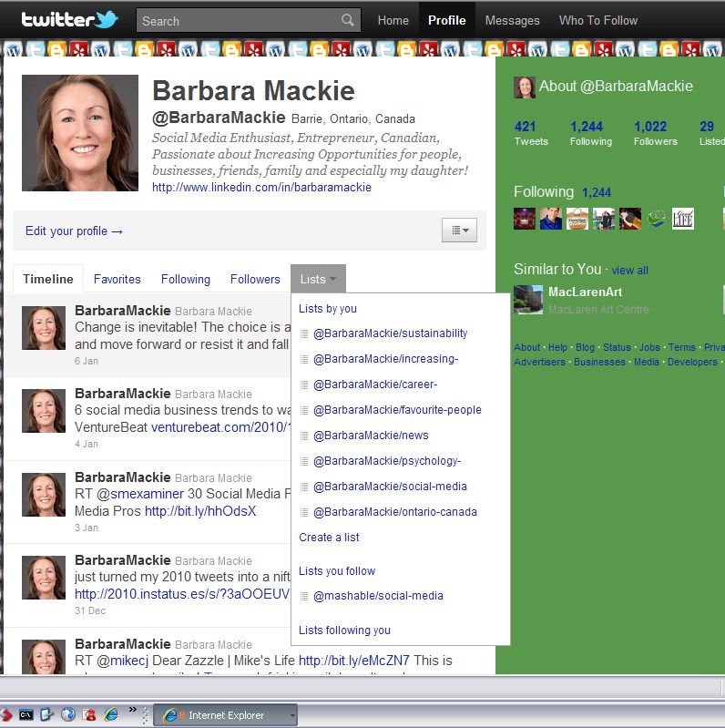Switch to the Following tab

(x=186, y=279)
